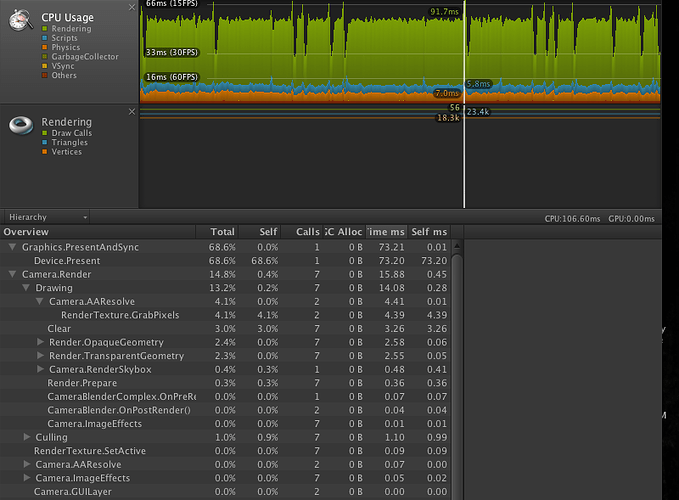Toggle the Rendering category color box
Image resolution: width=679 pixels, height=500 pixels.
point(43,28)
